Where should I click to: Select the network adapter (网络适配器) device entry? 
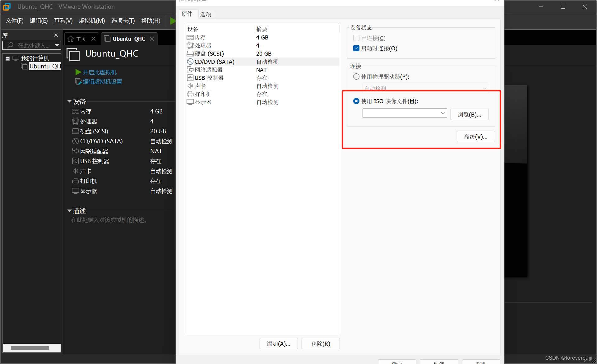[208, 70]
